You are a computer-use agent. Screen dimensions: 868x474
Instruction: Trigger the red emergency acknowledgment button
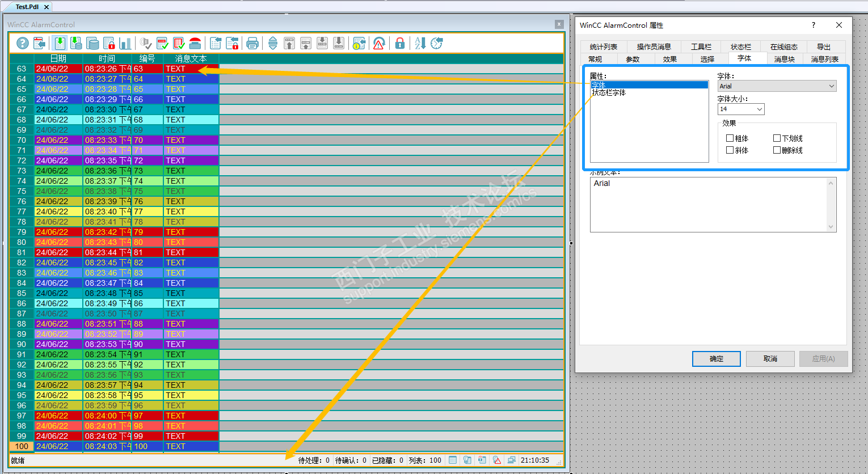coord(195,43)
